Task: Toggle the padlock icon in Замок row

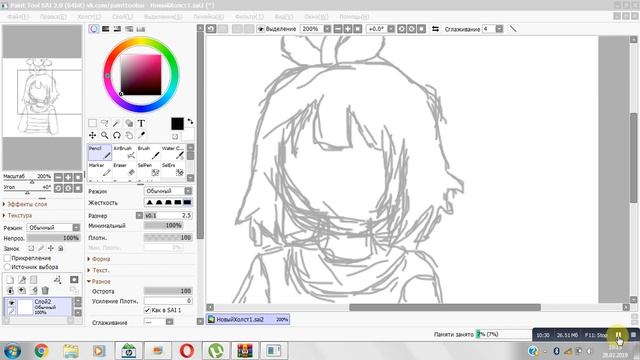Action: pyautogui.click(x=60, y=248)
